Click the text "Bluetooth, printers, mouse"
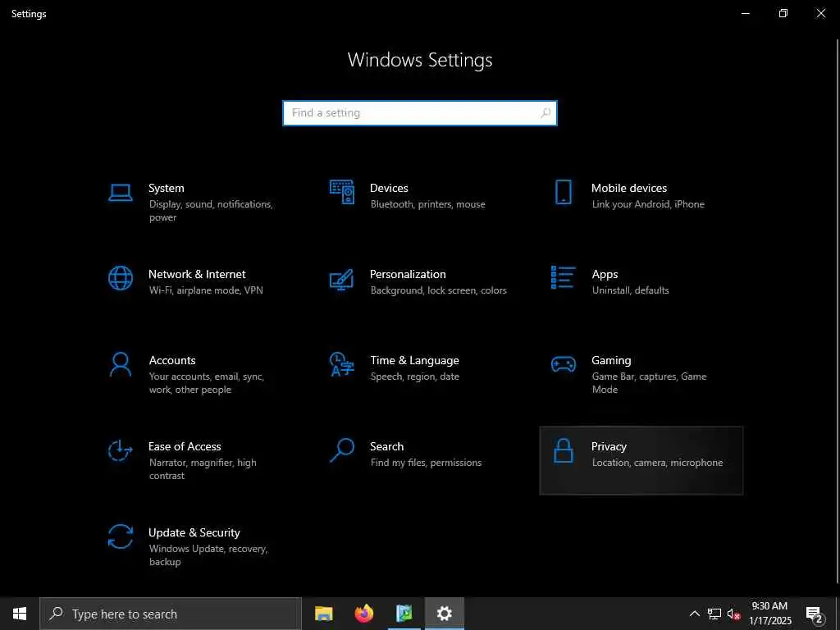This screenshot has width=840, height=630. pos(427,204)
